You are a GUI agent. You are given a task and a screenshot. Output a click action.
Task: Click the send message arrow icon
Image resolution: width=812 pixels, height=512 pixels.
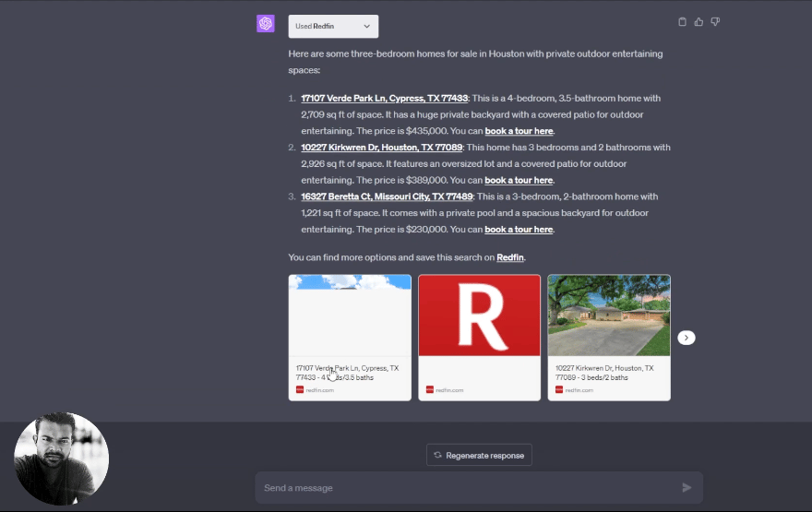pos(687,487)
